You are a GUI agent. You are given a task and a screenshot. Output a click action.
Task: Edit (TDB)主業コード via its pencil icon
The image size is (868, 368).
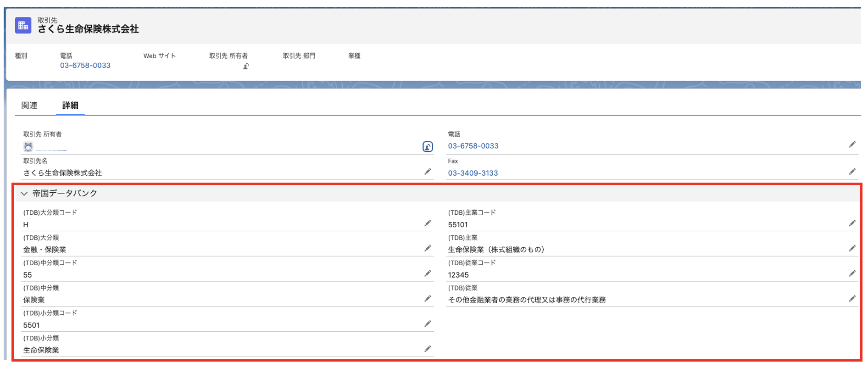tap(852, 223)
